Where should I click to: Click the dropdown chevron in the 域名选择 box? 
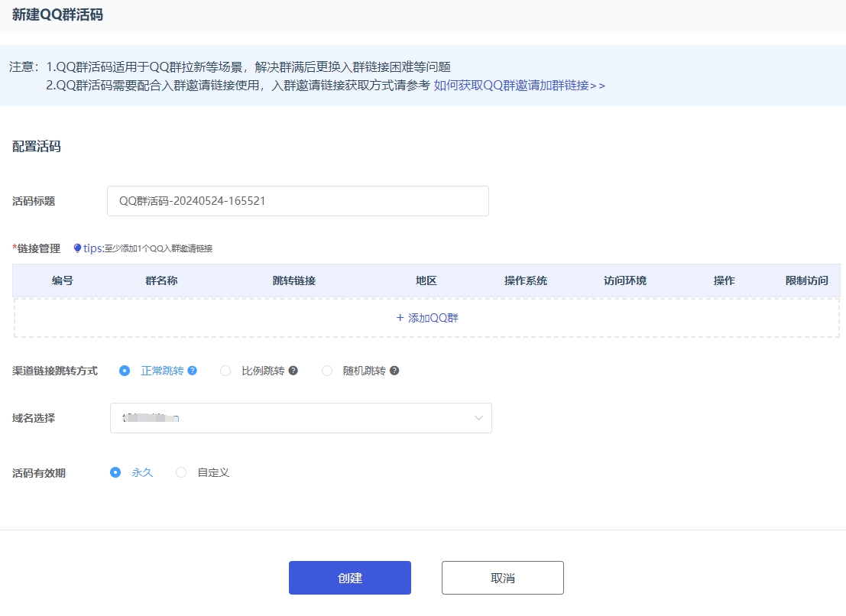479,418
